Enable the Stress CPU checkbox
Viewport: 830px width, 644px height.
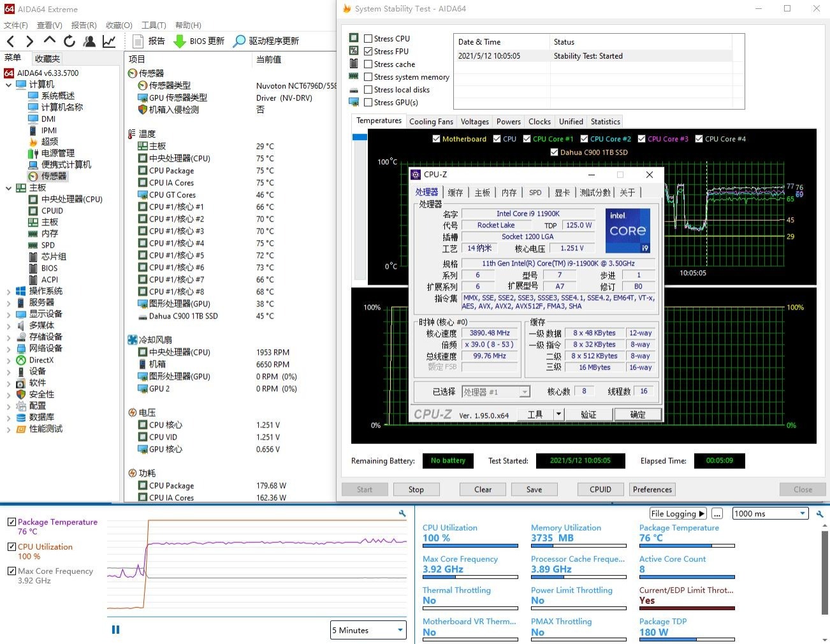point(368,39)
